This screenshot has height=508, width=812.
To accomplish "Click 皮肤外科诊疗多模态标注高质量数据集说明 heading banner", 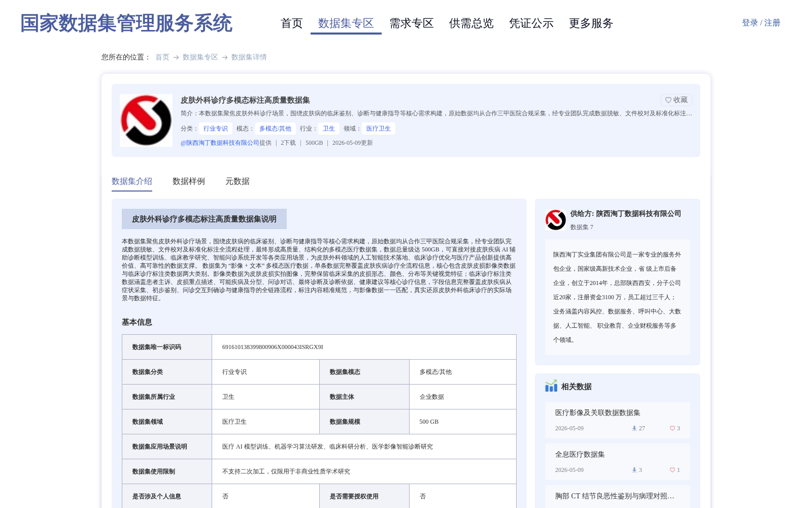I will pos(204,219).
